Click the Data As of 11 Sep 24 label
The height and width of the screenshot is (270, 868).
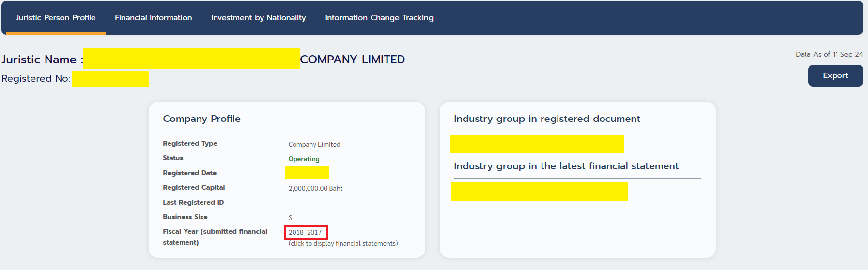(x=829, y=54)
